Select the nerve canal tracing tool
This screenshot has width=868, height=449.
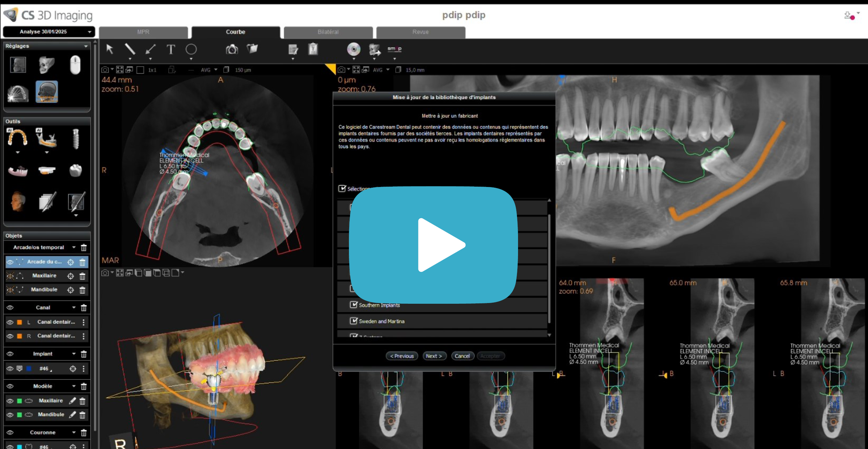pyautogui.click(x=46, y=137)
